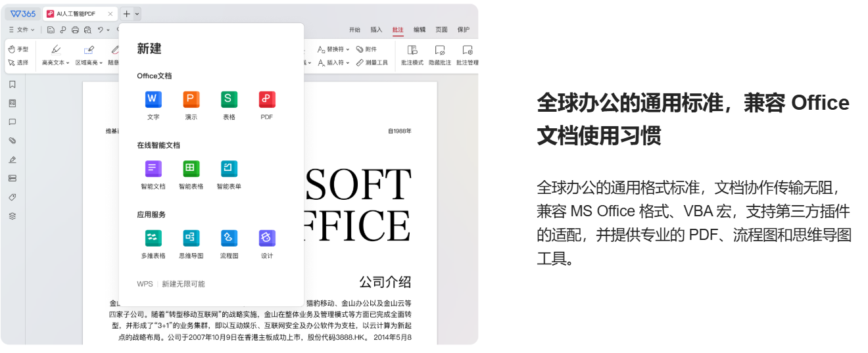Toggle 隐藏批注 to hide annotations
This screenshot has width=868, height=353.
(440, 55)
